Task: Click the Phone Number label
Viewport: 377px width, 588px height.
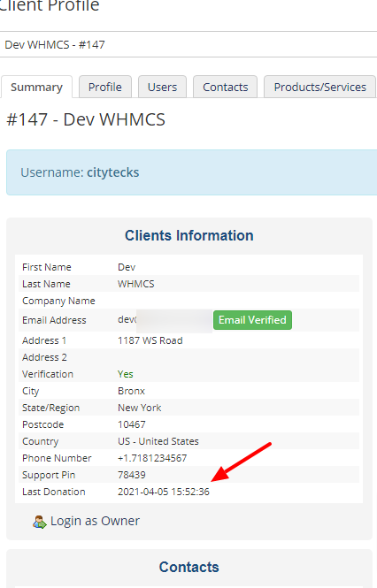Action: [x=57, y=458]
